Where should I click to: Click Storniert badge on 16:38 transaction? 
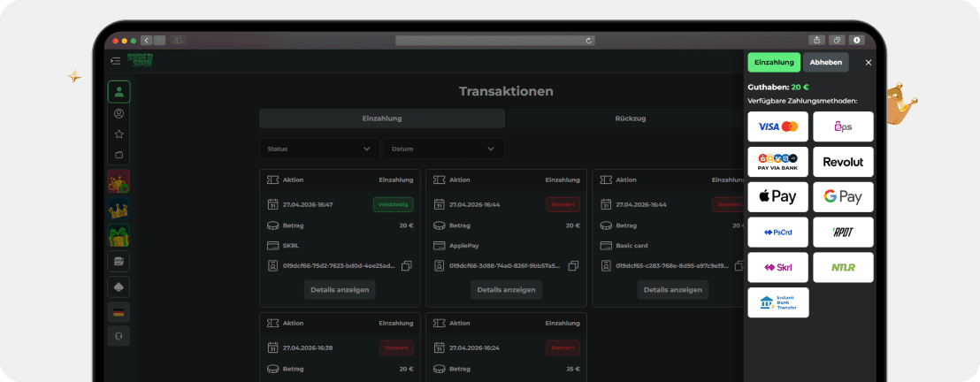(396, 348)
